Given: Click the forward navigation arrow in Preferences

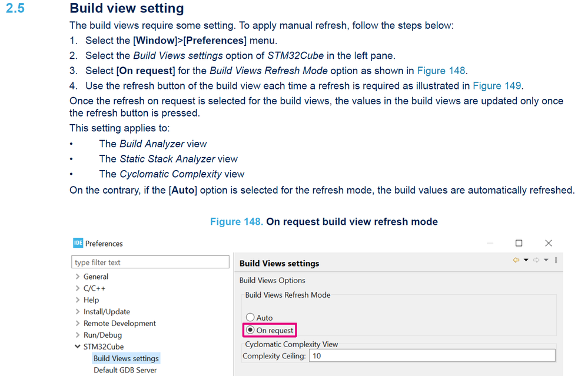Looking at the screenshot, I should point(536,259).
